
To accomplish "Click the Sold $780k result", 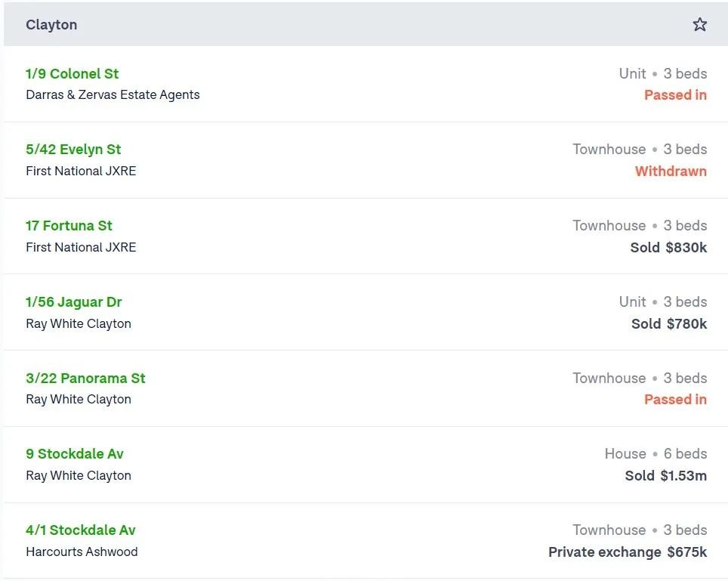I will coord(669,323).
